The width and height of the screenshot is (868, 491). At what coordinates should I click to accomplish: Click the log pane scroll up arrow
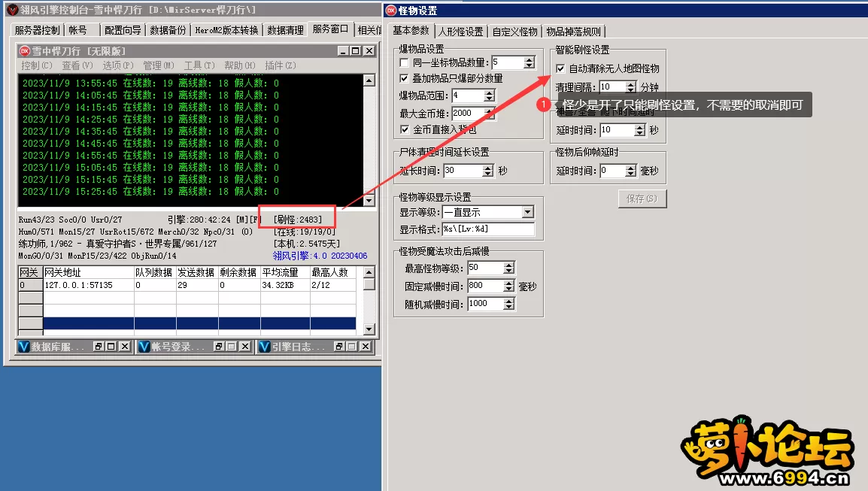click(x=369, y=80)
